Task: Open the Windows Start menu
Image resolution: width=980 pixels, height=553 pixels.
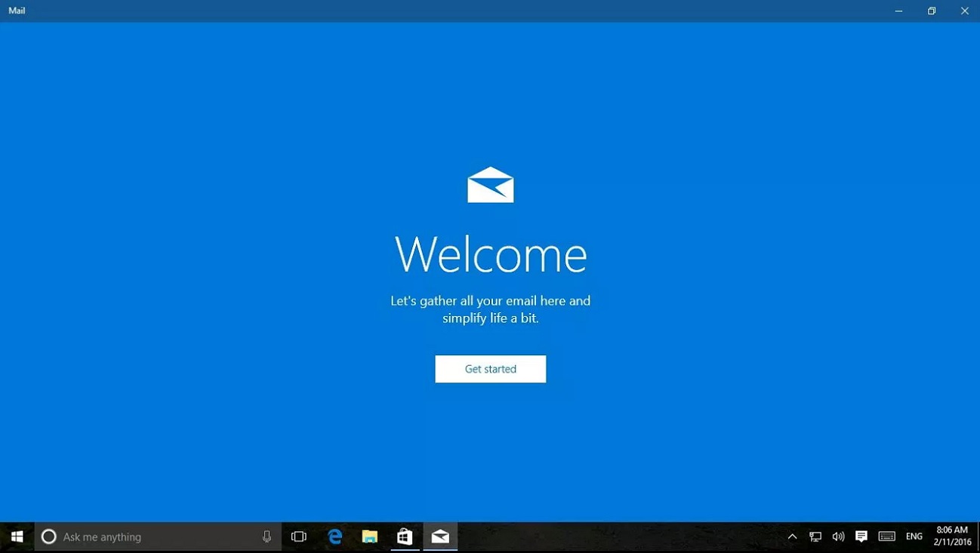Action: (17, 537)
